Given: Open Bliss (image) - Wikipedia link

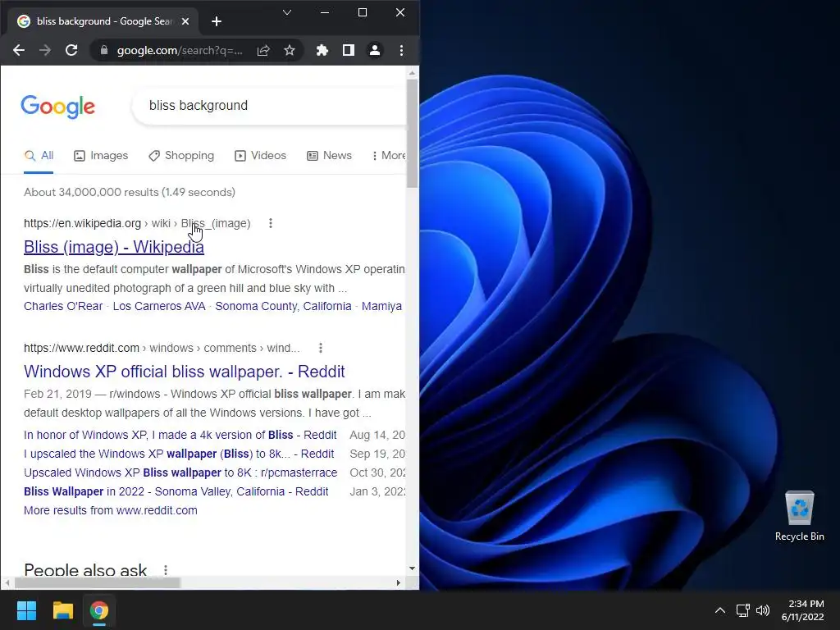Looking at the screenshot, I should pos(113,247).
